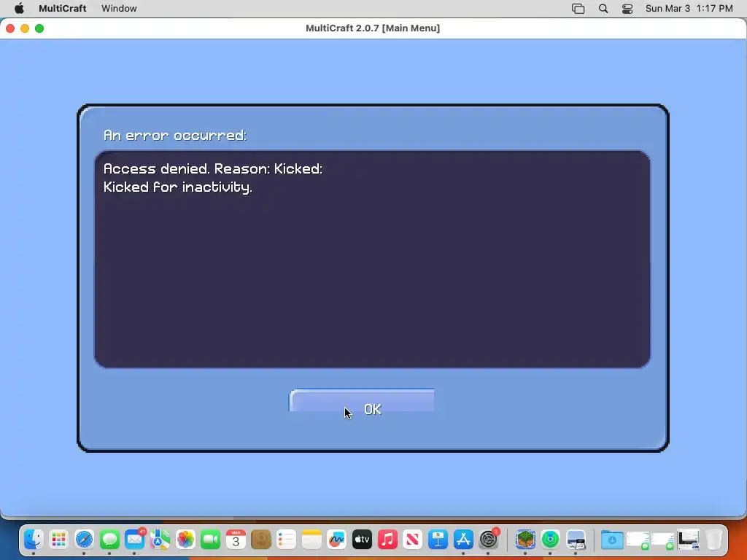Click the MultiCraft grass block Dock icon
Viewport: 747px width, 560px height.
point(525,540)
